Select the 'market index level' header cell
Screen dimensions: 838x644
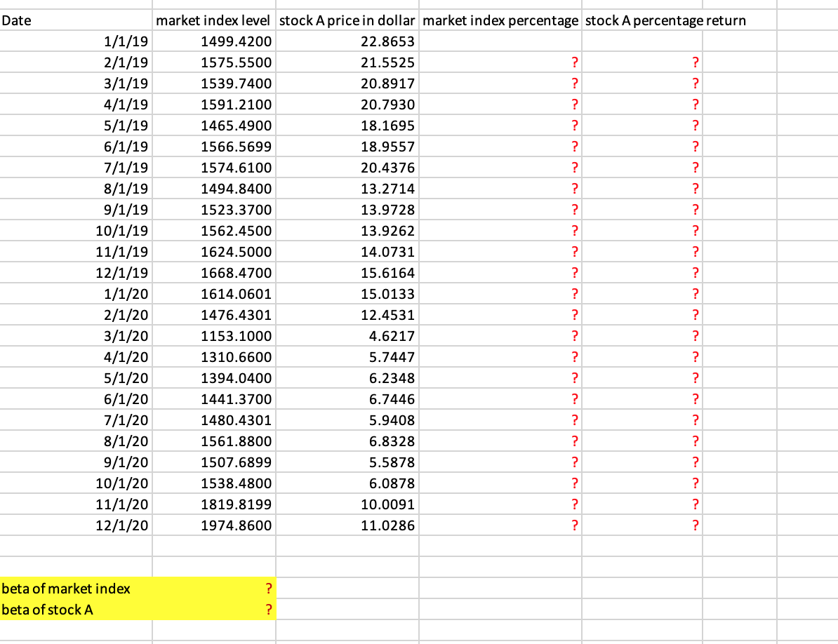214,20
